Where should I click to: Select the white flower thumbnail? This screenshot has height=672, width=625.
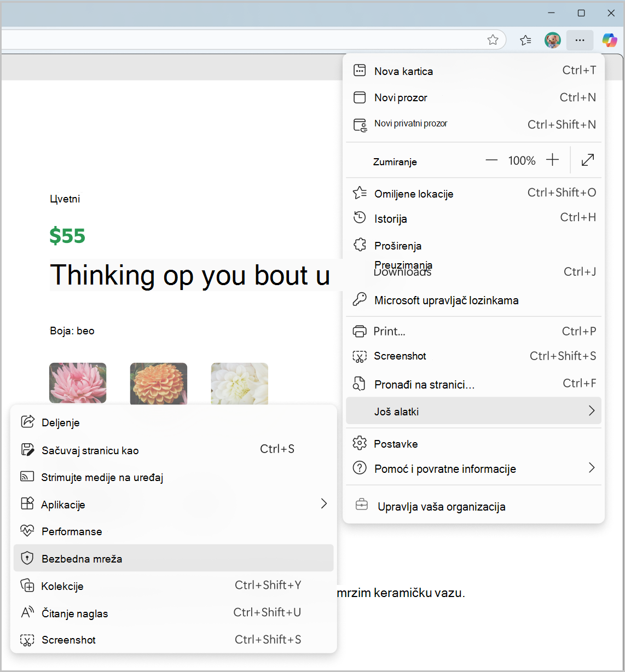pos(240,384)
